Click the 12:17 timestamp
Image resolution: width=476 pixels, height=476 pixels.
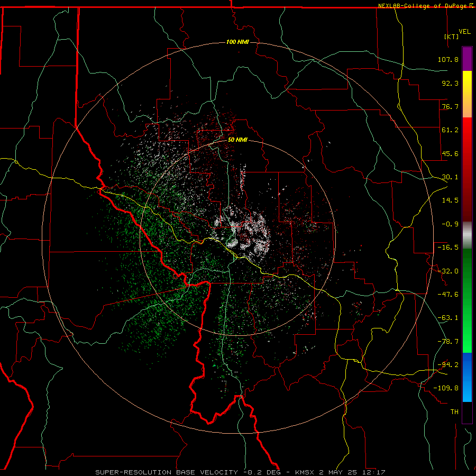pos(373,472)
